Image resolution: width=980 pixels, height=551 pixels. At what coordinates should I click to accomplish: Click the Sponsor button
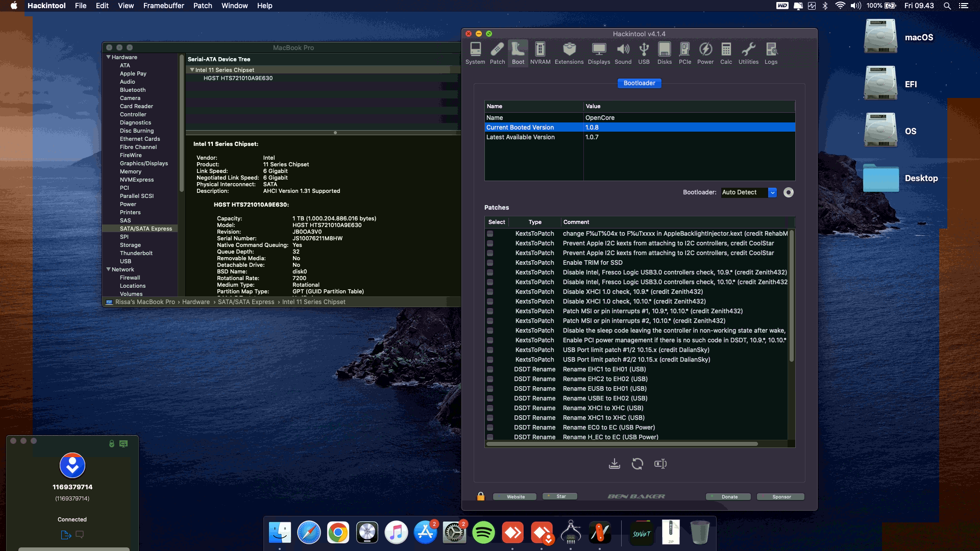(781, 496)
